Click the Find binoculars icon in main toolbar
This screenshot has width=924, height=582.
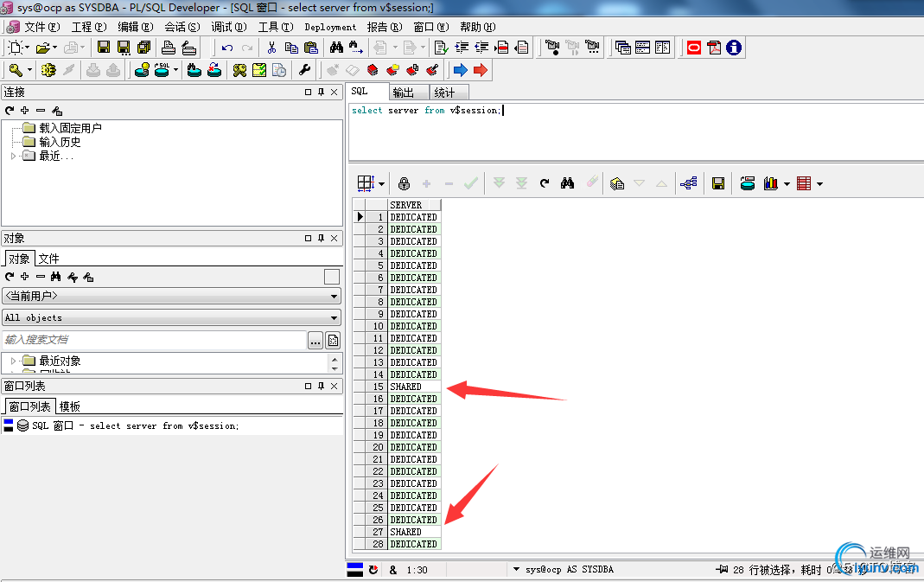pos(336,48)
